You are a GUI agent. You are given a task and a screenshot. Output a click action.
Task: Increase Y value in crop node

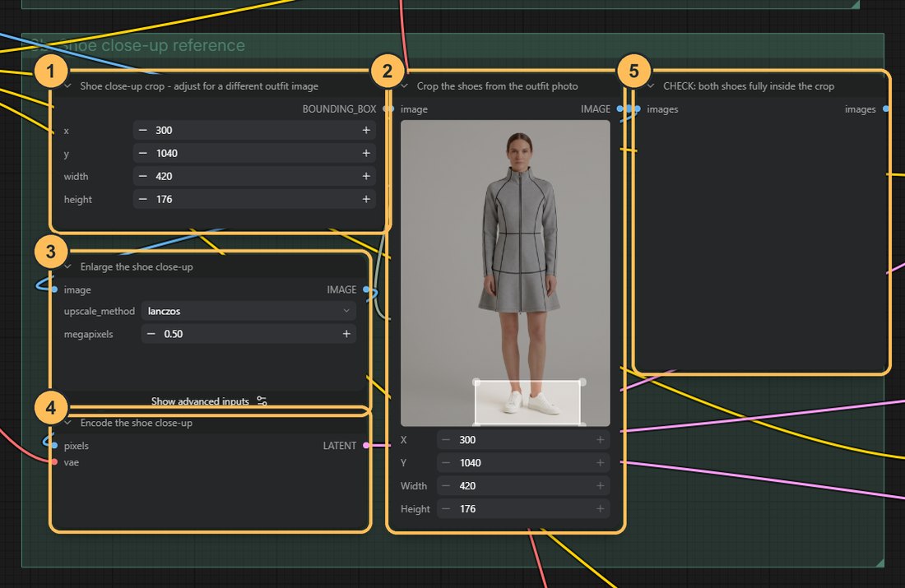601,463
